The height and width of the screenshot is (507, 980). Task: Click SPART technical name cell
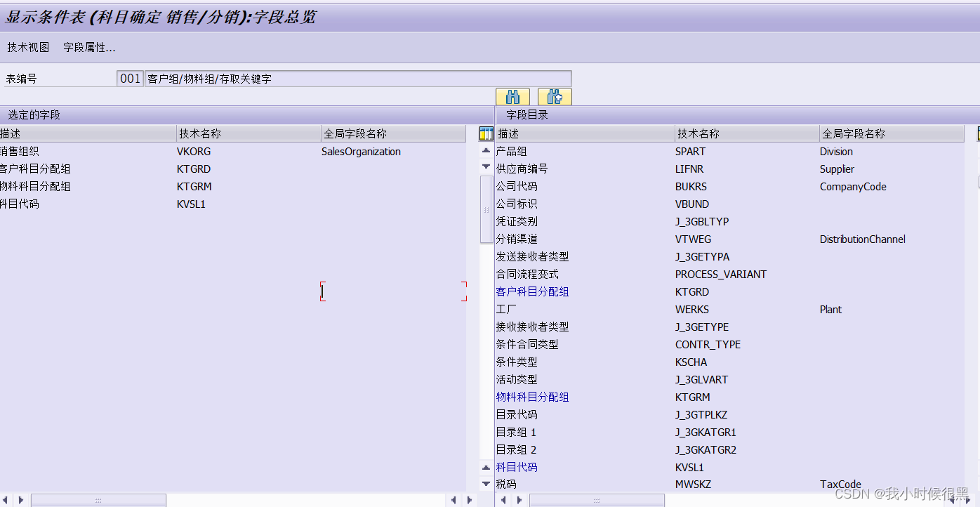[x=690, y=152]
